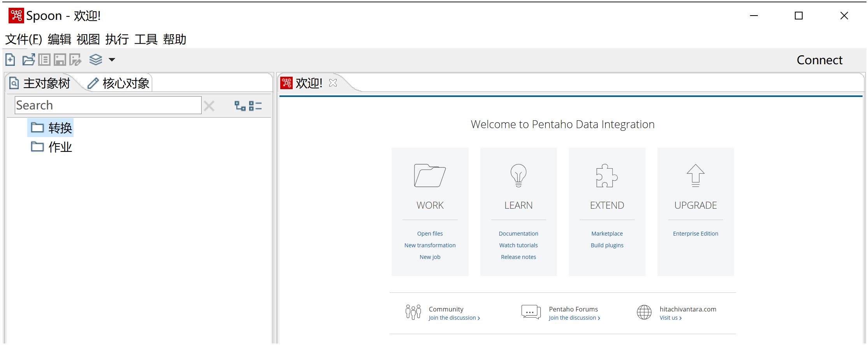
Task: Open the 工具 menu
Action: [146, 39]
